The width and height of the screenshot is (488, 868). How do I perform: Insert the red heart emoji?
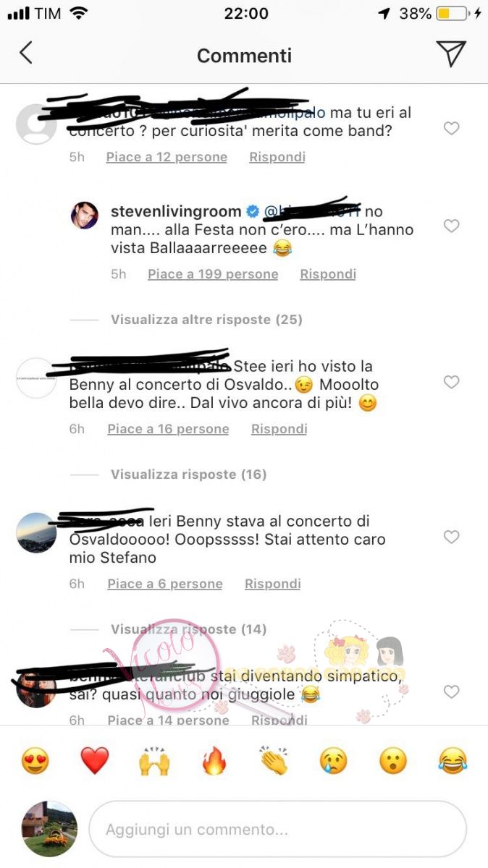tap(94, 761)
